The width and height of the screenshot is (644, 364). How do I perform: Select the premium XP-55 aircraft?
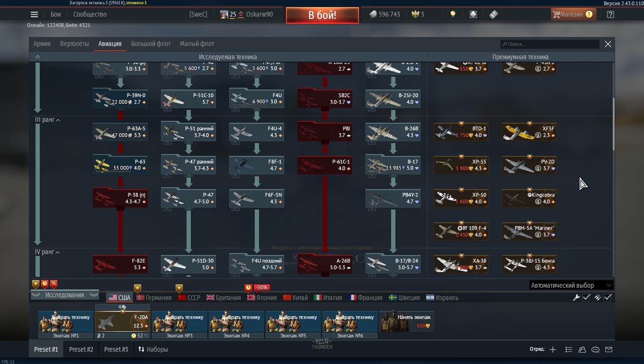(461, 165)
